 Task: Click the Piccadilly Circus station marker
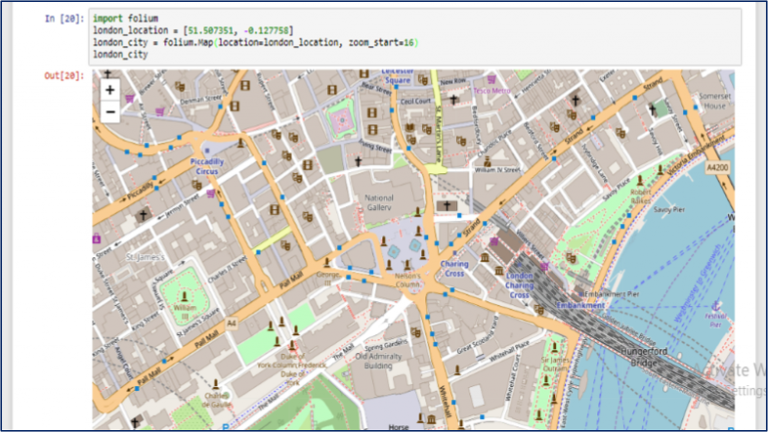tap(207, 148)
